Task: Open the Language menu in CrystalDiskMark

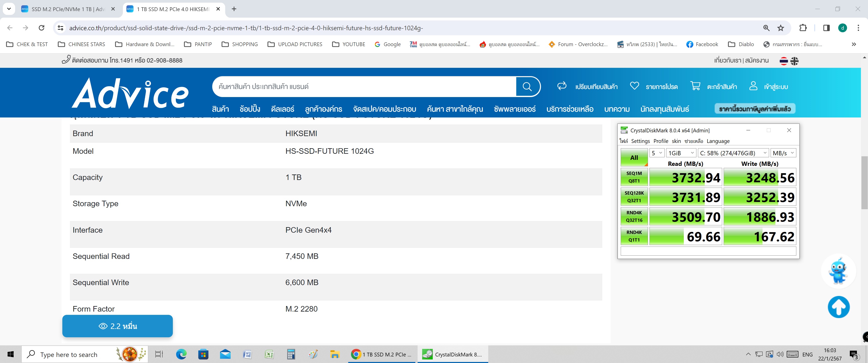Action: [x=718, y=141]
